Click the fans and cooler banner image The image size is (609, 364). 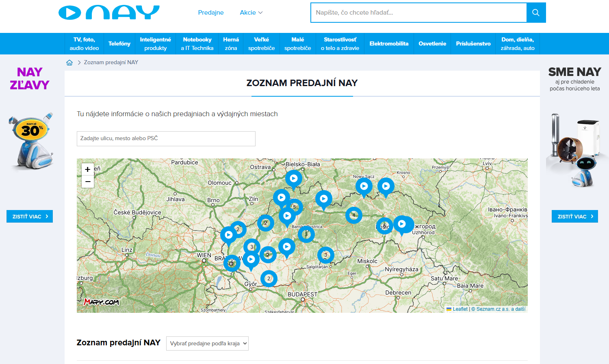coord(576,150)
